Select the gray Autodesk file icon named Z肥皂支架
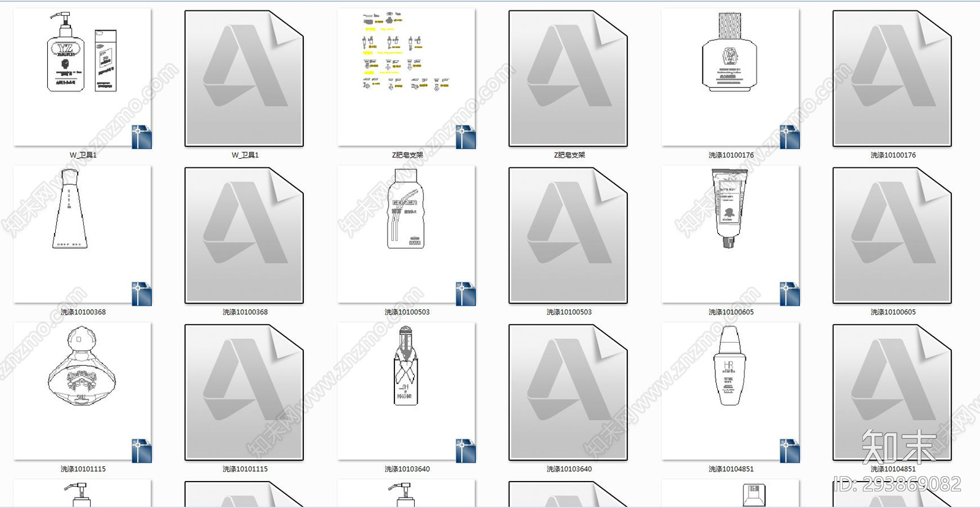 click(568, 78)
